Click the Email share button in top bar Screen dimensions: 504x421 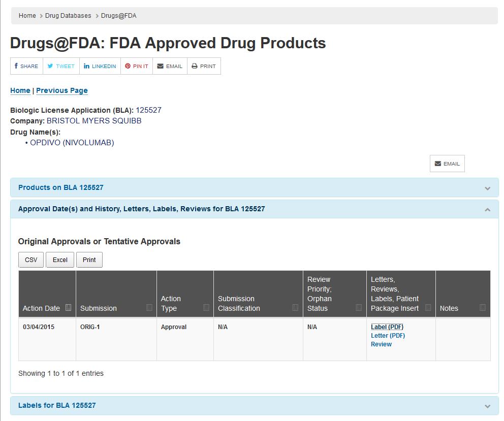pyautogui.click(x=170, y=66)
